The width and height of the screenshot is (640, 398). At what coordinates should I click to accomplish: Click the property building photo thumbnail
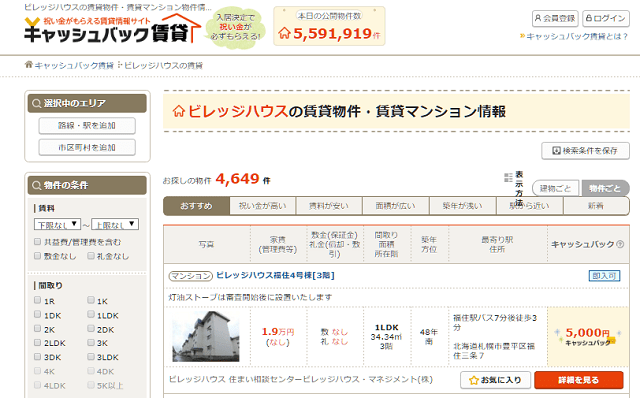[x=206, y=337]
